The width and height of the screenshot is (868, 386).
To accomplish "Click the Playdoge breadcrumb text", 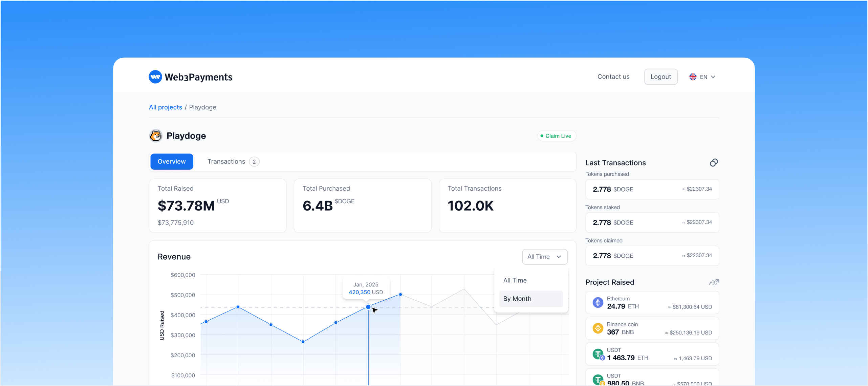I will coord(202,107).
